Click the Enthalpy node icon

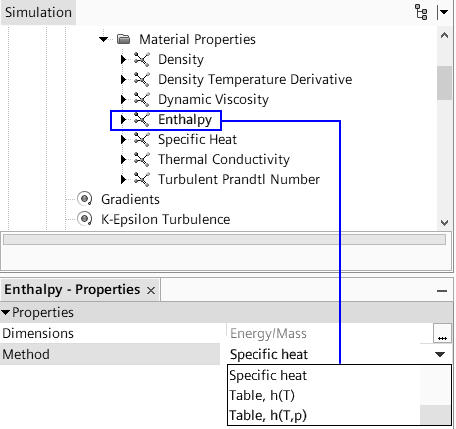point(142,119)
